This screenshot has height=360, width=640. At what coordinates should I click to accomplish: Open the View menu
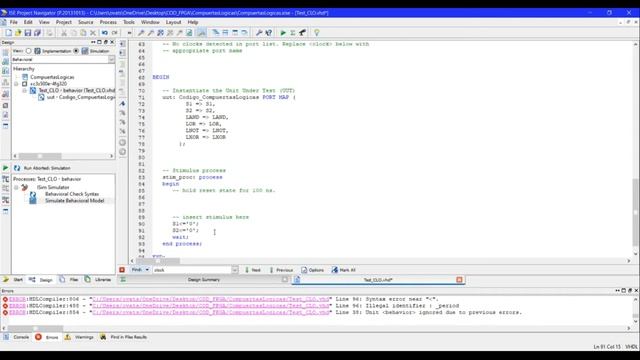pyautogui.click(x=44, y=22)
